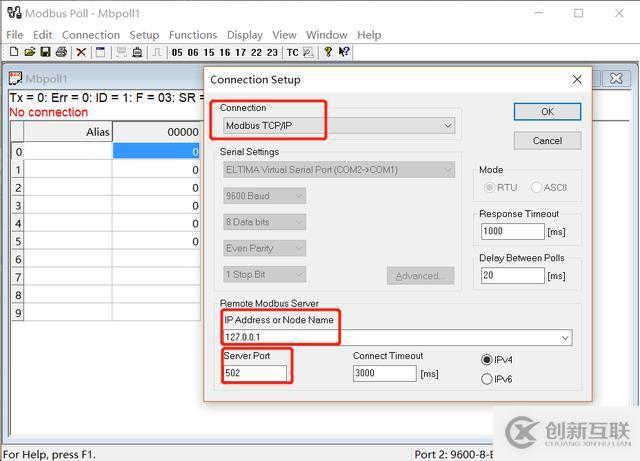
Task: Click the Server Port field 502
Action: 255,373
